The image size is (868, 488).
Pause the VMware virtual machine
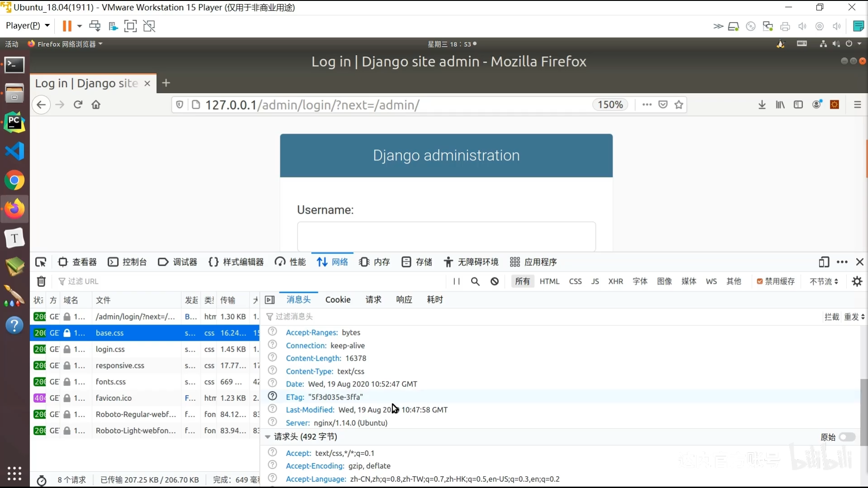point(67,26)
